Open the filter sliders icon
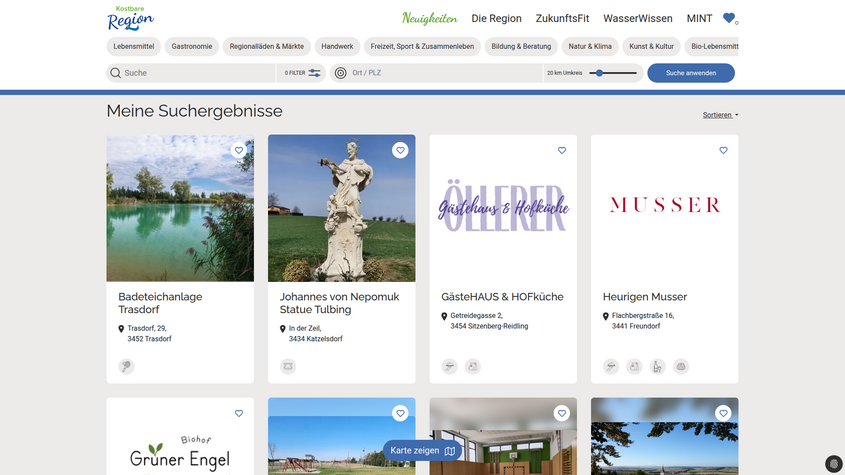845x475 pixels. [x=315, y=73]
